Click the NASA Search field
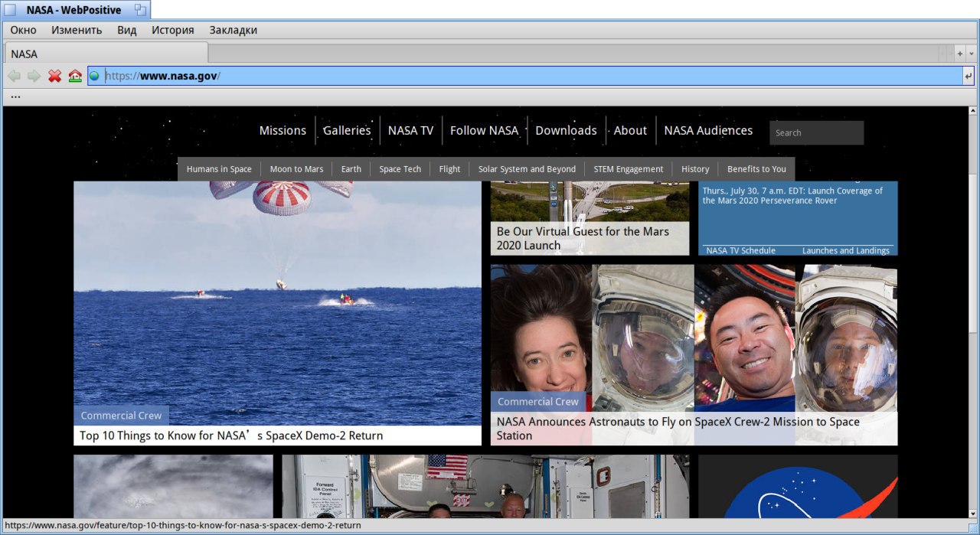Image resolution: width=980 pixels, height=535 pixels. pyautogui.click(x=816, y=132)
